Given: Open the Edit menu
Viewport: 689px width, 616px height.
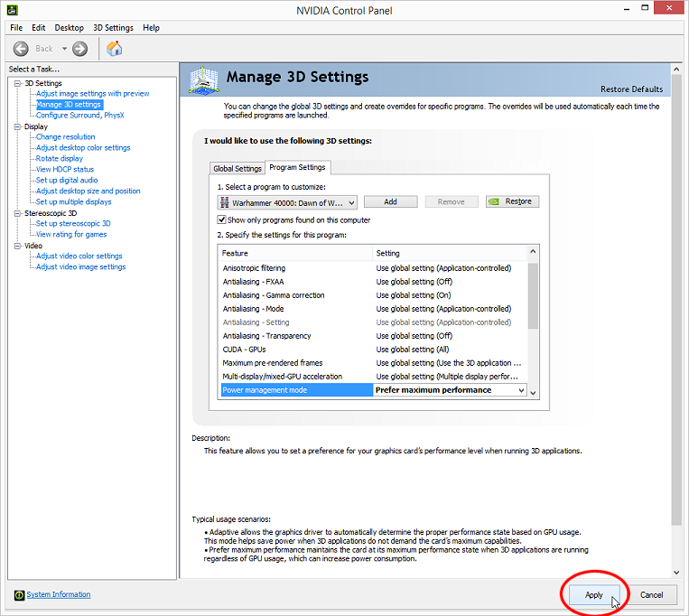Looking at the screenshot, I should click(x=38, y=28).
